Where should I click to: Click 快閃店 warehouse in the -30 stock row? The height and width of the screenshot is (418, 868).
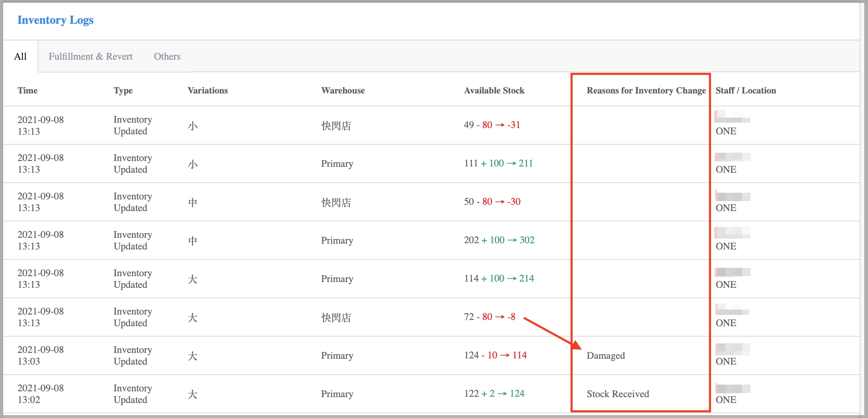click(x=336, y=202)
